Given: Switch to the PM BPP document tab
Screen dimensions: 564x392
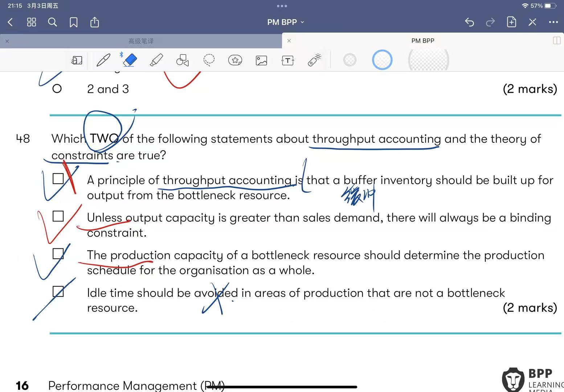Looking at the screenshot, I should [x=422, y=41].
